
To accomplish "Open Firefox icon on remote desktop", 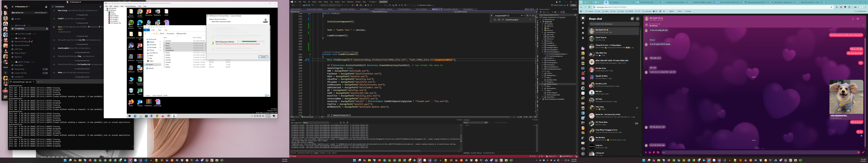I will click(x=131, y=103).
